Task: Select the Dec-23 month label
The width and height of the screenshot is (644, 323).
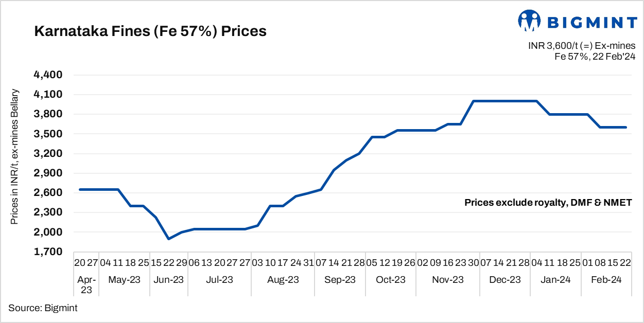Action: tap(506, 280)
